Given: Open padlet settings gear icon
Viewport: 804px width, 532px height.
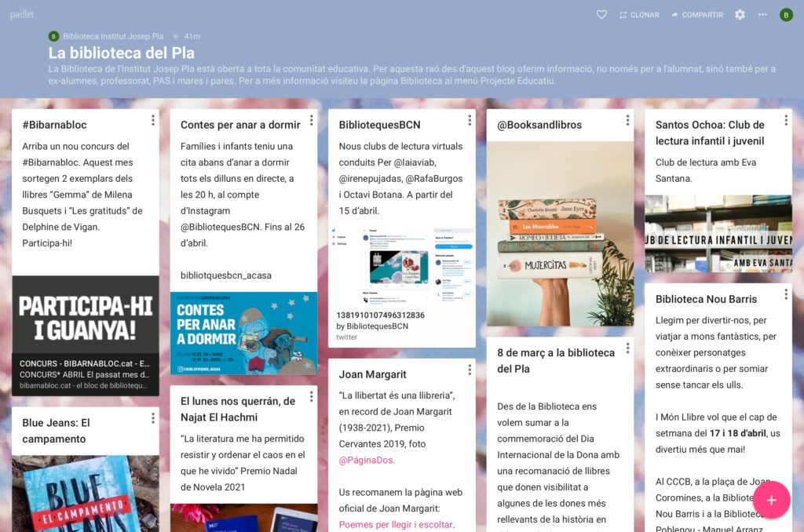Looking at the screenshot, I should pos(740,15).
